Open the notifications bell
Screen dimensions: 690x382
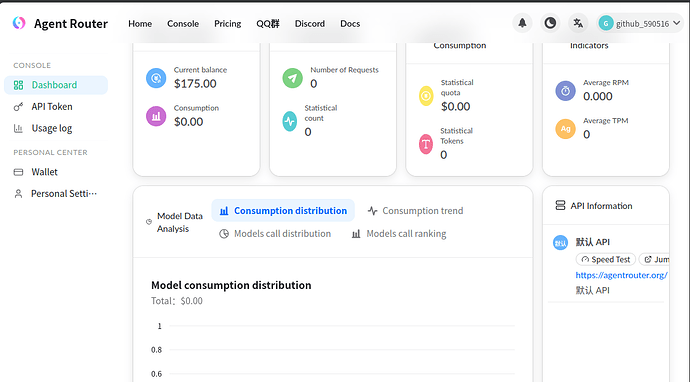[x=522, y=23]
